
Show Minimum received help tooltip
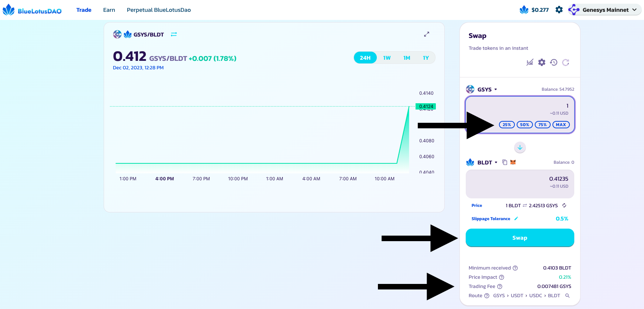click(x=515, y=268)
